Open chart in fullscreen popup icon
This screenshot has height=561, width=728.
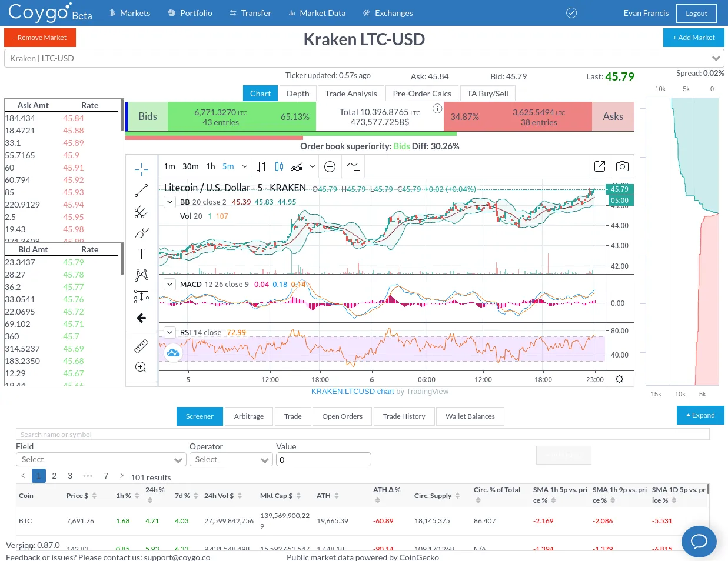pos(600,166)
